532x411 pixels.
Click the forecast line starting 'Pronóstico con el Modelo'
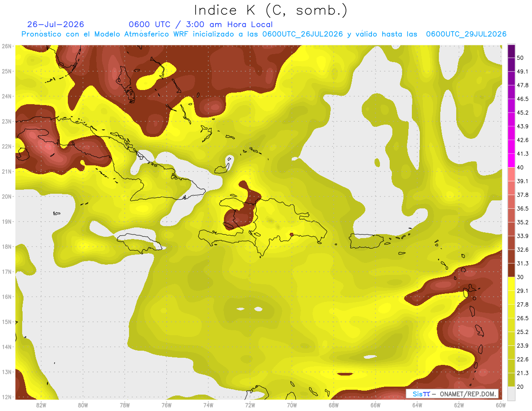(x=264, y=34)
